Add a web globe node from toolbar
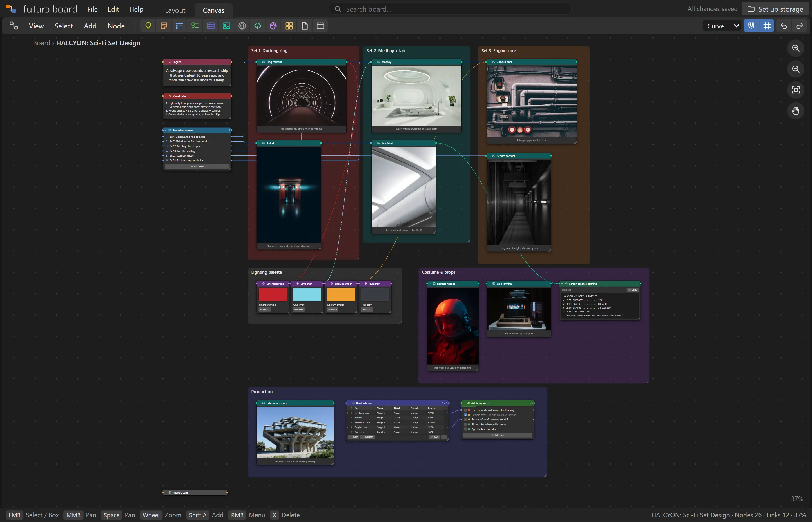Viewport: 812px width, 522px height. pos(242,26)
